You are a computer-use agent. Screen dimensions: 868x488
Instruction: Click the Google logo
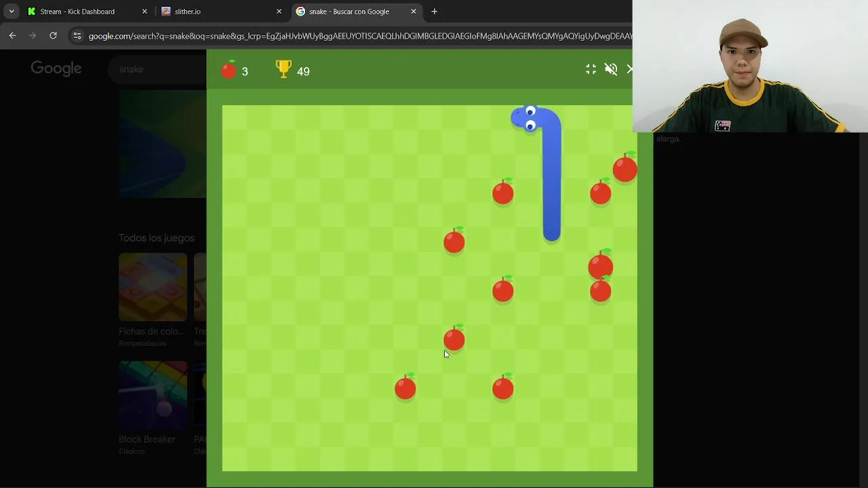point(56,68)
